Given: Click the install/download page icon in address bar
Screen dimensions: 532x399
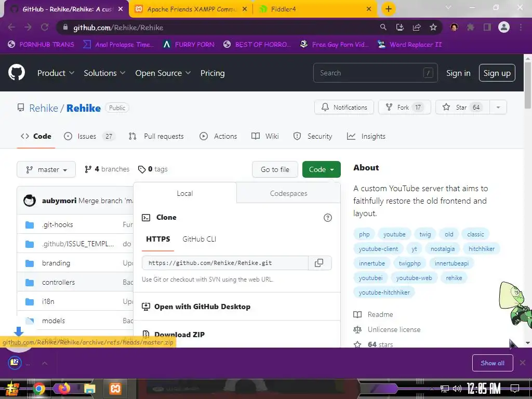Looking at the screenshot, I should tap(400, 27).
